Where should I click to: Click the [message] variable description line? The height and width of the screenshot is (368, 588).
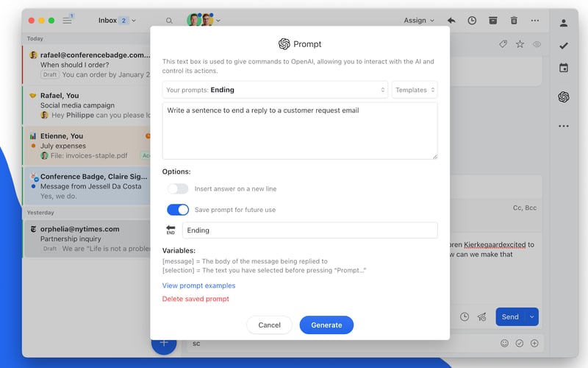click(x=245, y=261)
